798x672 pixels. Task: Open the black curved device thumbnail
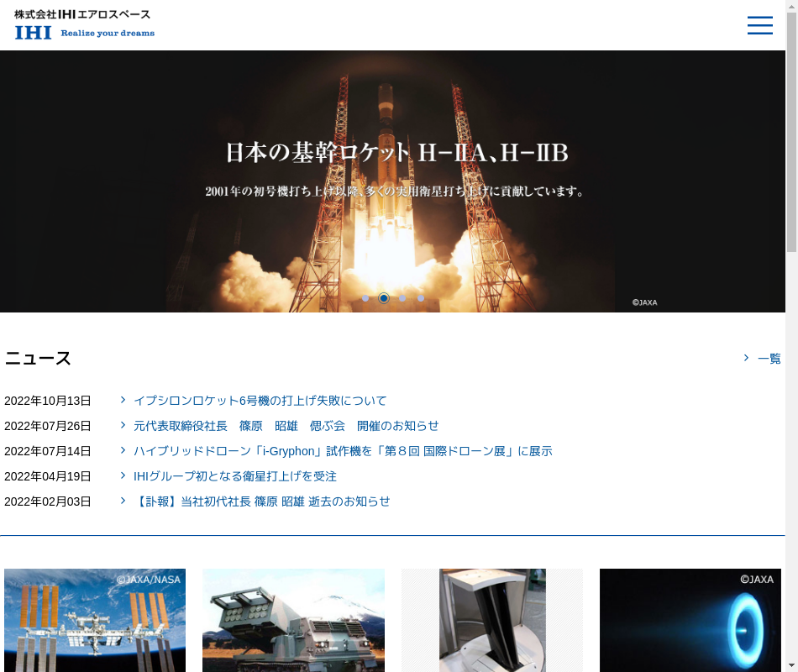tap(491, 620)
